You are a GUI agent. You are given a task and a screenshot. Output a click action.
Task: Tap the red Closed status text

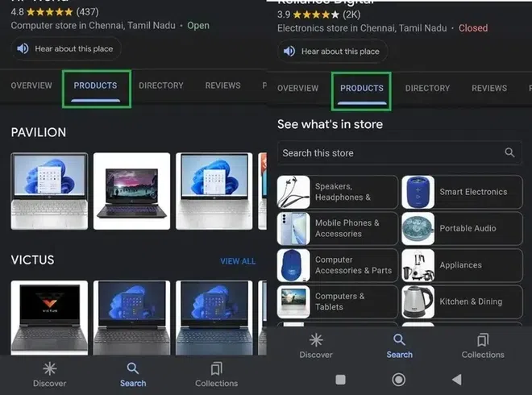pos(473,28)
